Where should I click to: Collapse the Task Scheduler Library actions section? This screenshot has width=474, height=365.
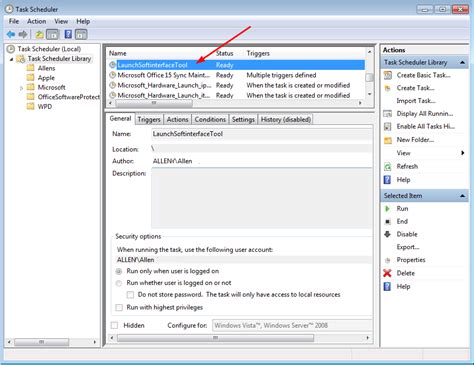click(462, 63)
